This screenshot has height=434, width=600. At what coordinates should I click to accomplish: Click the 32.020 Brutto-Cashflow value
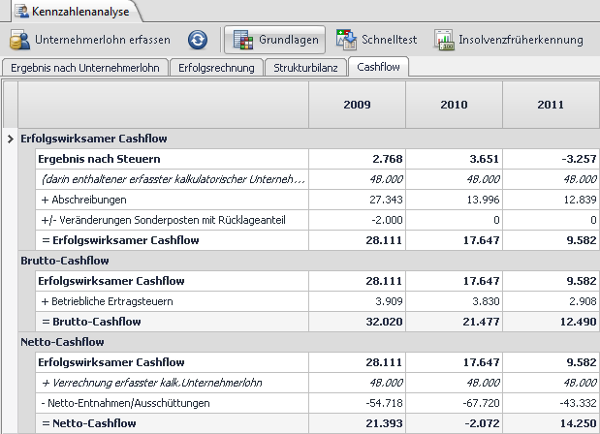click(384, 321)
